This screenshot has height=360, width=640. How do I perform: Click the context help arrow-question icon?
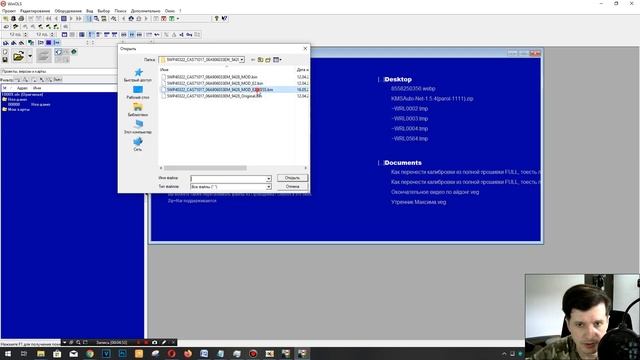tap(224, 19)
